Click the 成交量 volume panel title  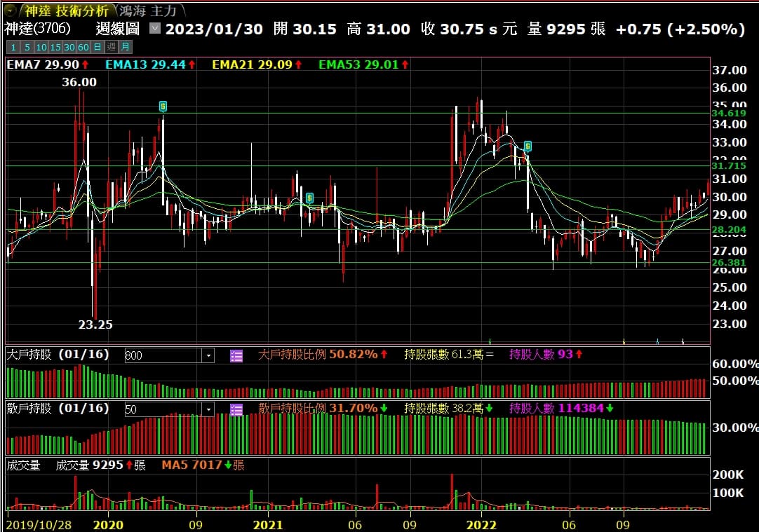[x=24, y=465]
